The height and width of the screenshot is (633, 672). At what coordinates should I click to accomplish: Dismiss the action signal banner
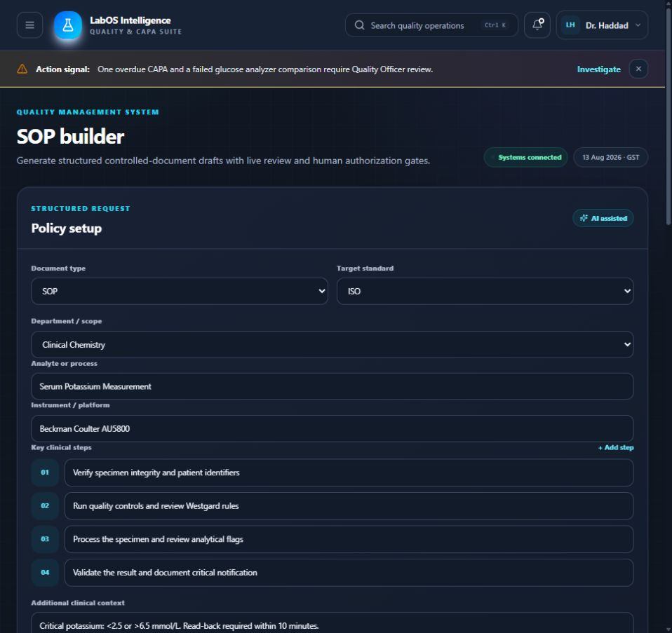point(638,69)
